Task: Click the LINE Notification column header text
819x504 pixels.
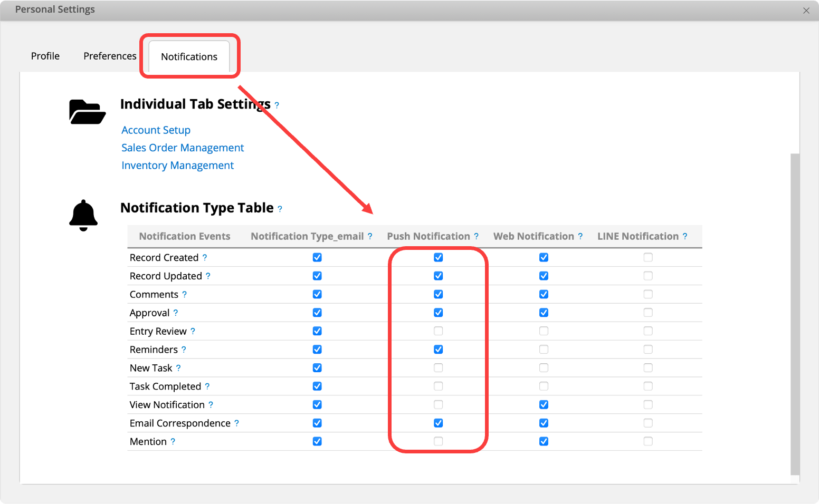Action: tap(638, 236)
